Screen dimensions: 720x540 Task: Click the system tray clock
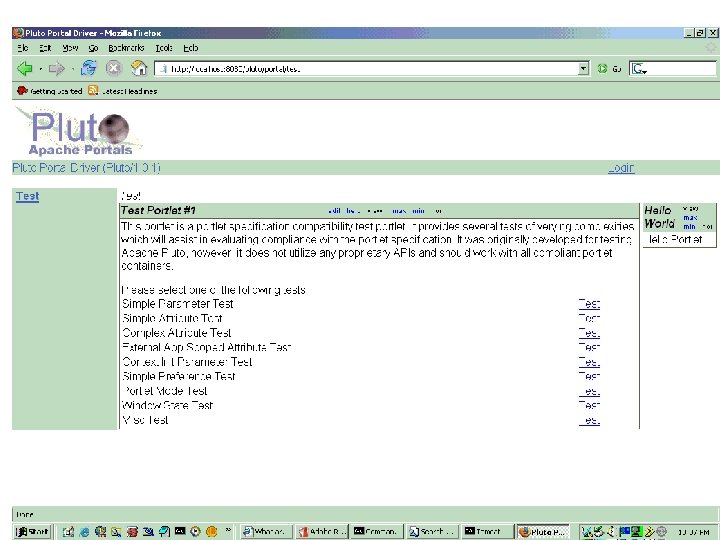point(693,532)
